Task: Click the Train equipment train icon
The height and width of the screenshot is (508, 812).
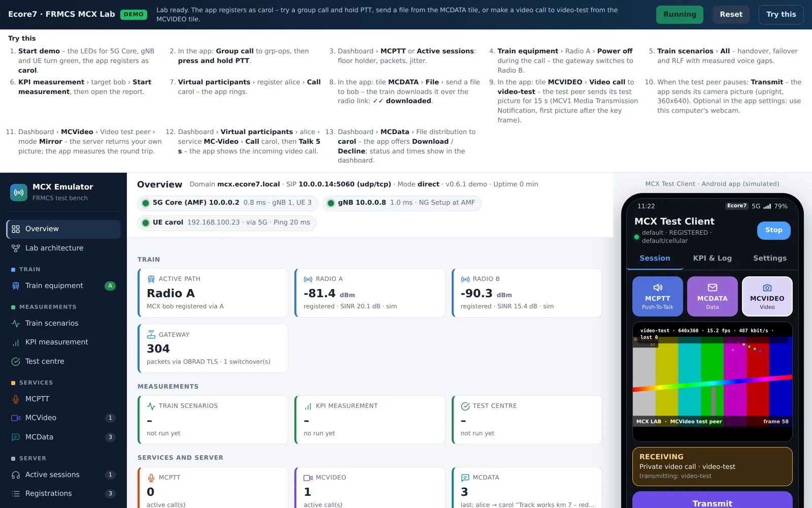Action: click(x=16, y=286)
